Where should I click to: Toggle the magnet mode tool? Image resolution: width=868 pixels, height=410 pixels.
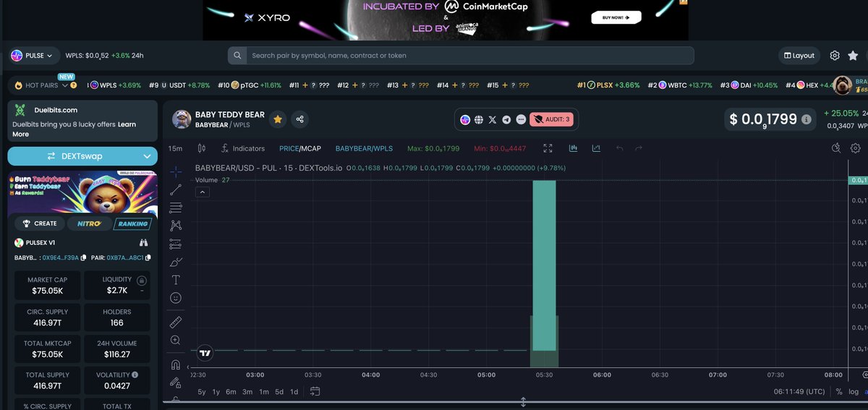pos(176,364)
